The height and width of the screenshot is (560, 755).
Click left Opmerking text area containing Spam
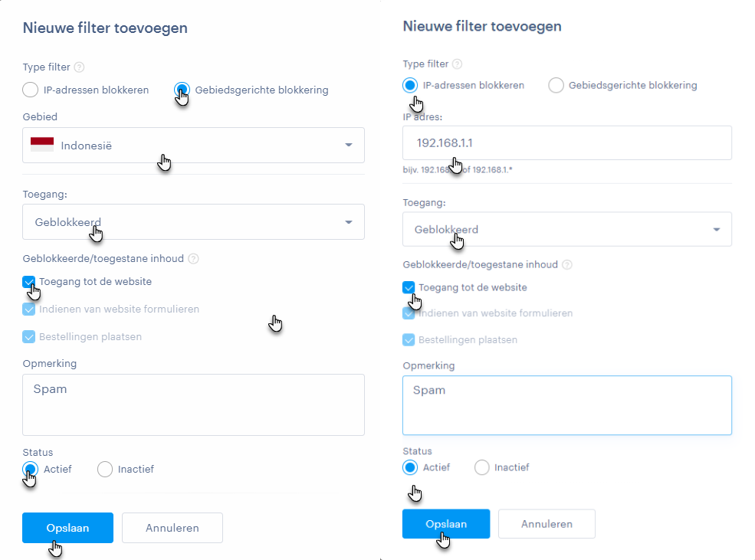pos(194,405)
